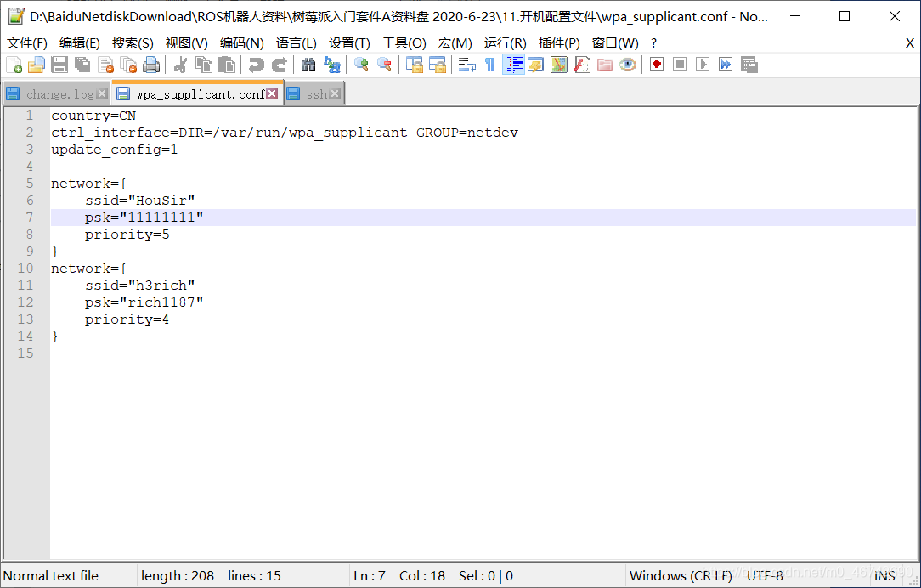Viewport: 921px width, 588px height.
Task: Open the 宏(M) menu
Action: click(455, 42)
